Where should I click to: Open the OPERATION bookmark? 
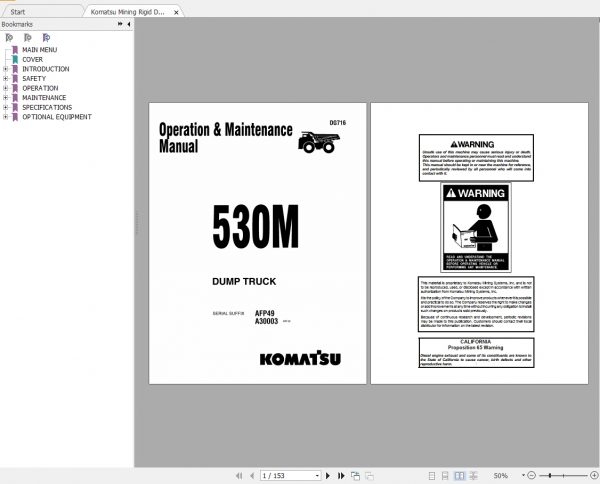(40, 88)
